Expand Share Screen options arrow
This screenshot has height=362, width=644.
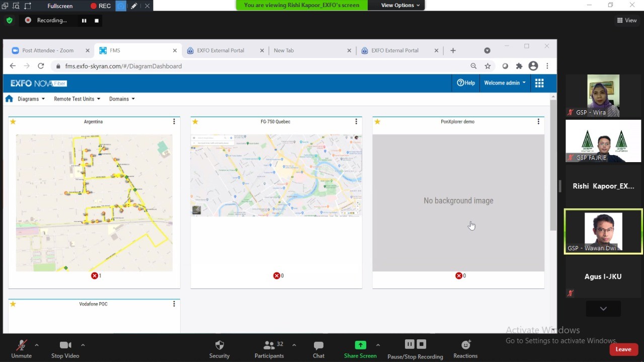coord(378,345)
